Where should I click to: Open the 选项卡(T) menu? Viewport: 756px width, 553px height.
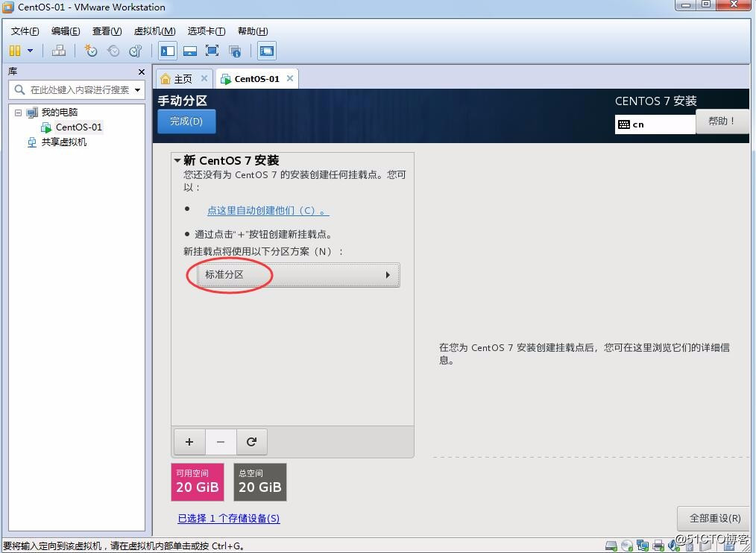tap(207, 31)
